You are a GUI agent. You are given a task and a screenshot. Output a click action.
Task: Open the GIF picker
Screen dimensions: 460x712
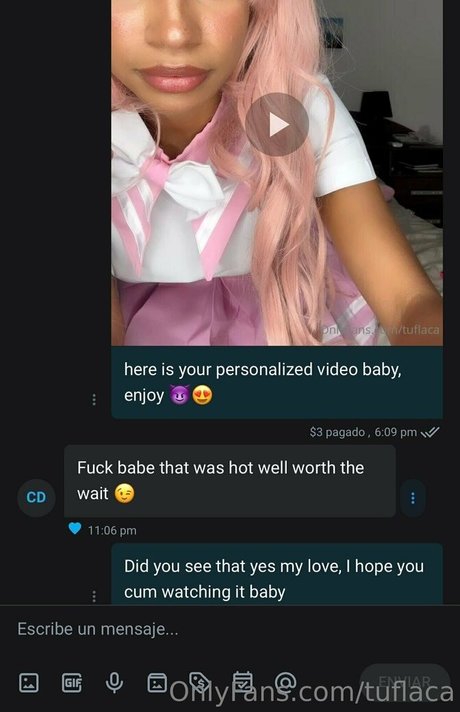[x=72, y=682]
